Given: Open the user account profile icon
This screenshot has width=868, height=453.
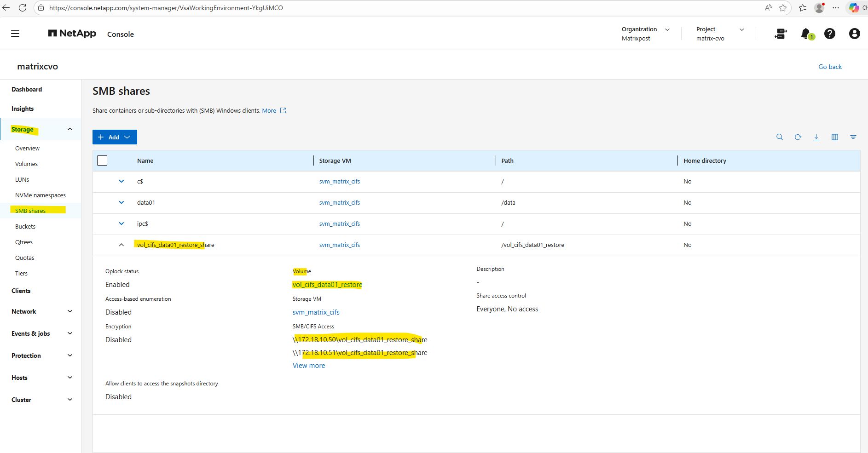Looking at the screenshot, I should pyautogui.click(x=854, y=34).
